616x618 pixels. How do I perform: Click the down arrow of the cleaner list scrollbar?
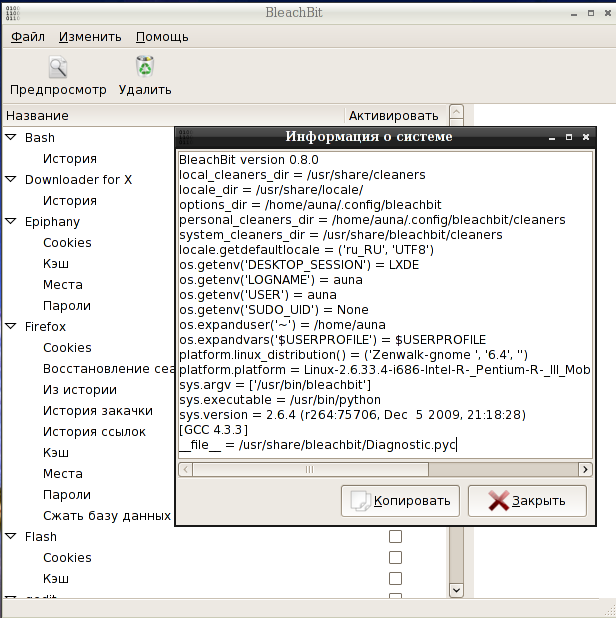click(456, 590)
